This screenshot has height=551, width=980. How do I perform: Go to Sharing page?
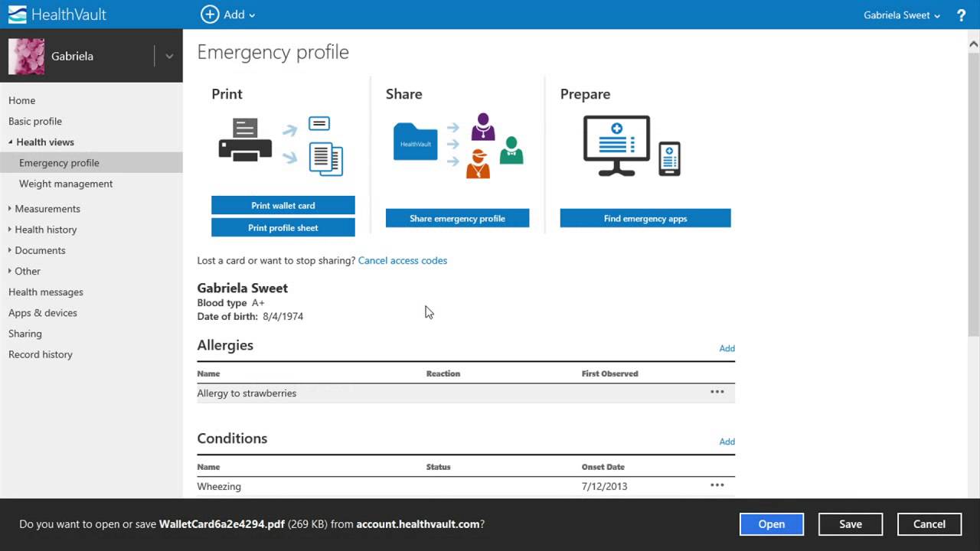coord(25,334)
